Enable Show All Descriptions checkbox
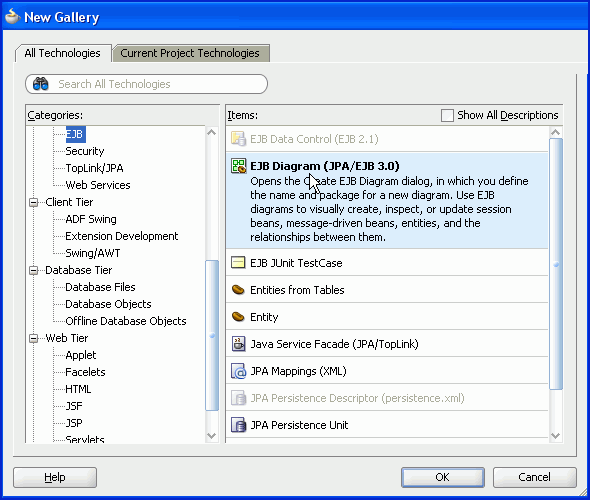 447,115
